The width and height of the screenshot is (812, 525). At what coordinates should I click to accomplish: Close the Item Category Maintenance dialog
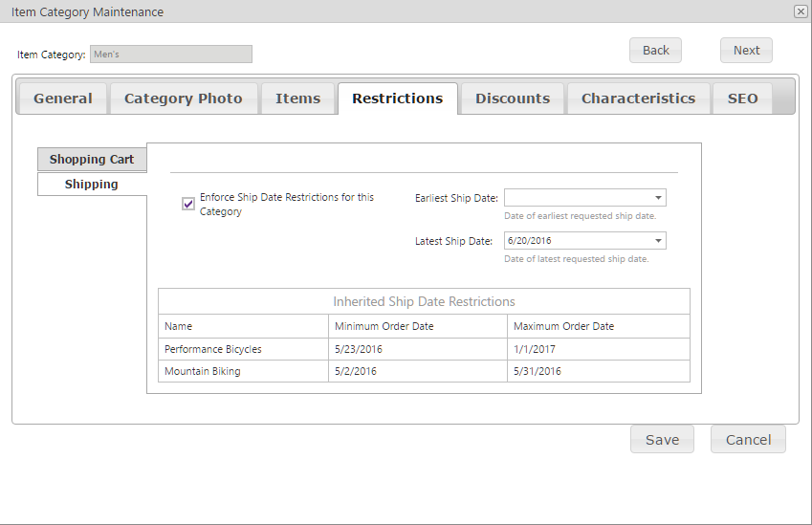[801, 11]
